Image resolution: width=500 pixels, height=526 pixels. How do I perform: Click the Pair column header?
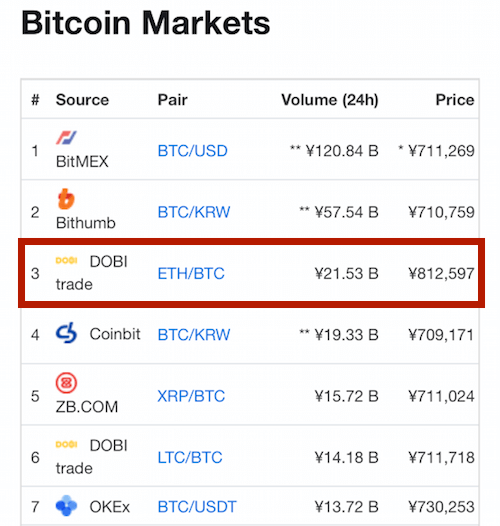click(172, 100)
